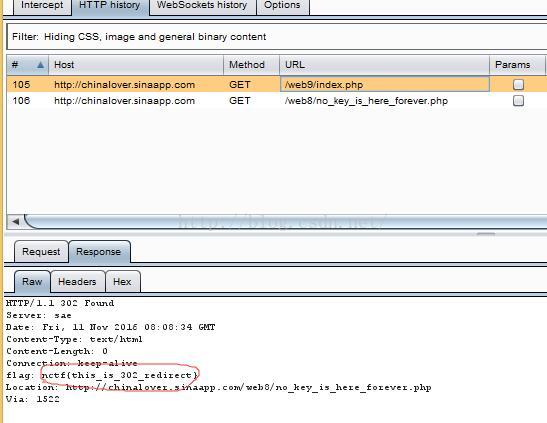
Task: Click the panel split divider handle
Action: coord(486,234)
